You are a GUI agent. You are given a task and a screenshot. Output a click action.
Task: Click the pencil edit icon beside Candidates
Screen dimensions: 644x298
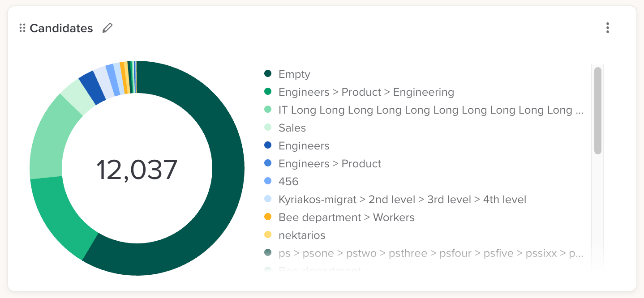(x=107, y=28)
